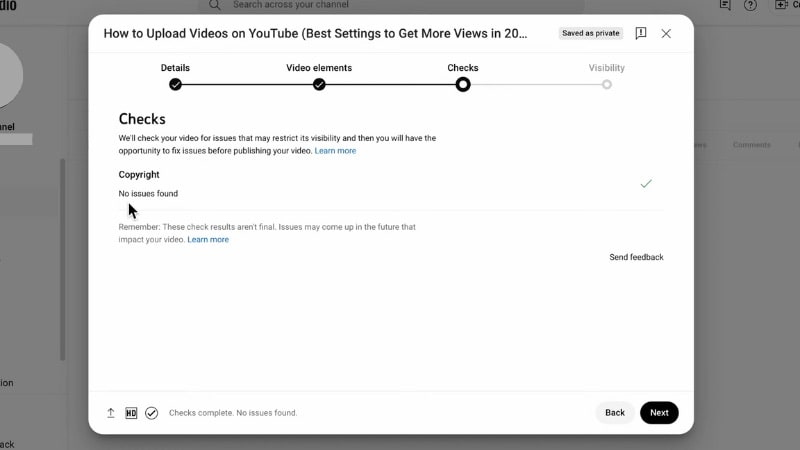
Task: Click the Copyright check passed checkmark
Action: coord(646,184)
